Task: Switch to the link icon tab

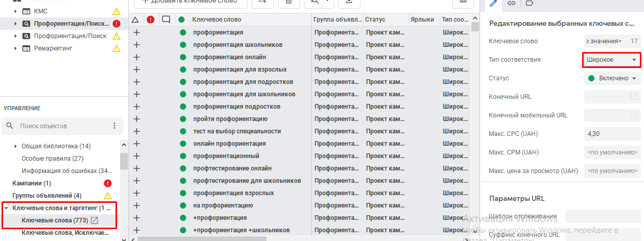Action: (x=511, y=4)
